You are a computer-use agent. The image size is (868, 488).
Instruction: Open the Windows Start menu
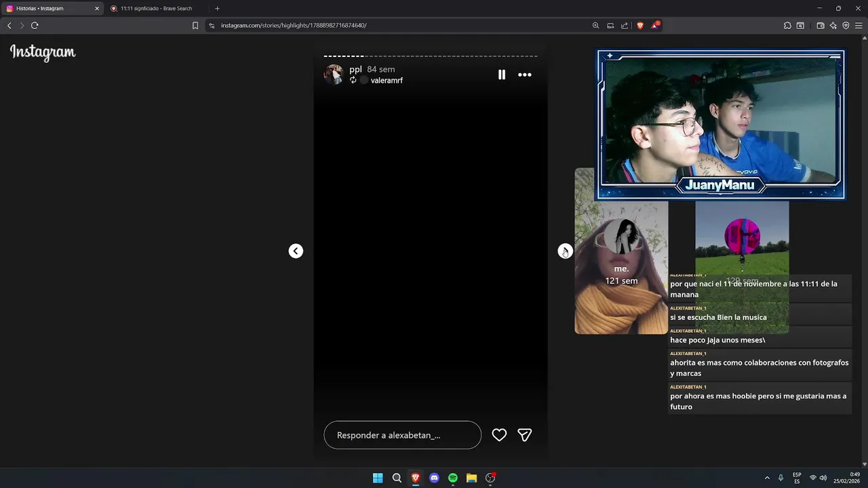pyautogui.click(x=378, y=478)
